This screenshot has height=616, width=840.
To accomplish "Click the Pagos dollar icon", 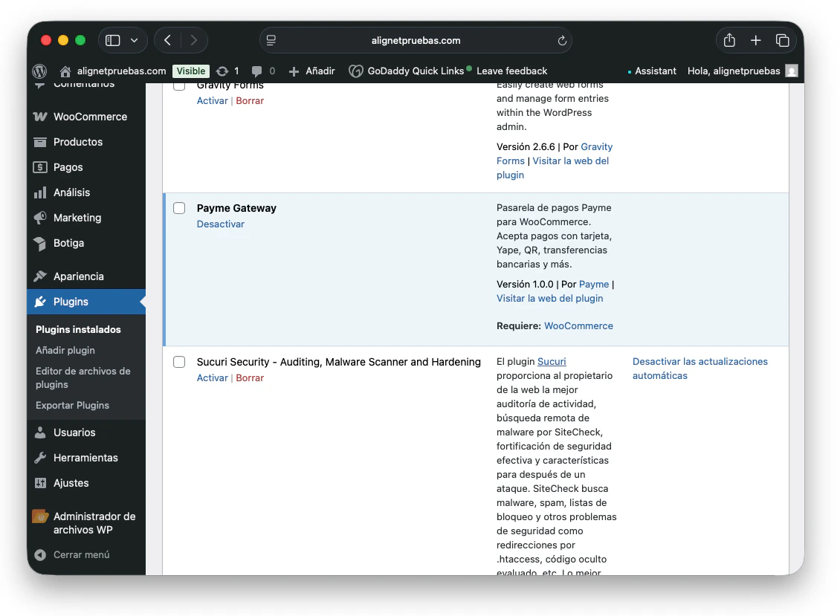I will coord(40,167).
